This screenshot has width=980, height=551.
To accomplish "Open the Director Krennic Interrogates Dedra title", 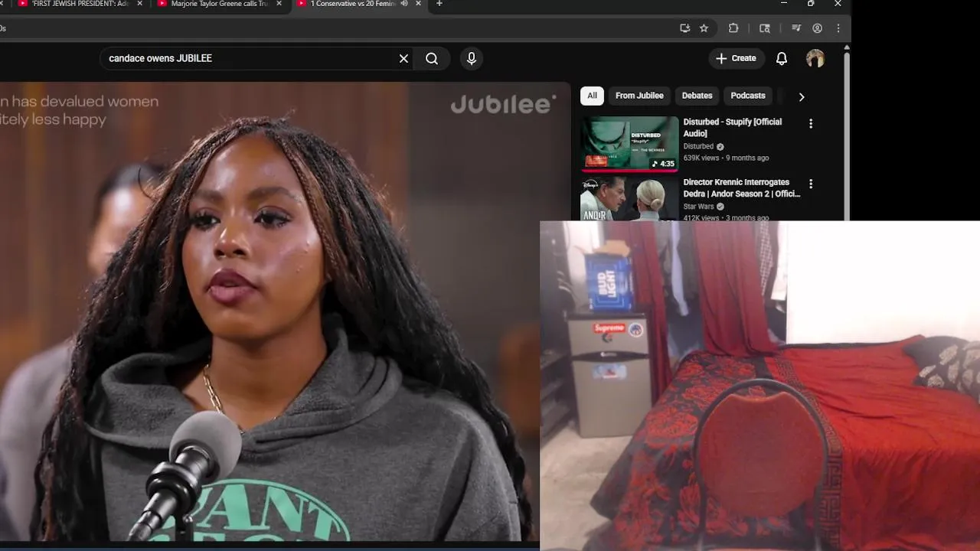I will pos(741,188).
